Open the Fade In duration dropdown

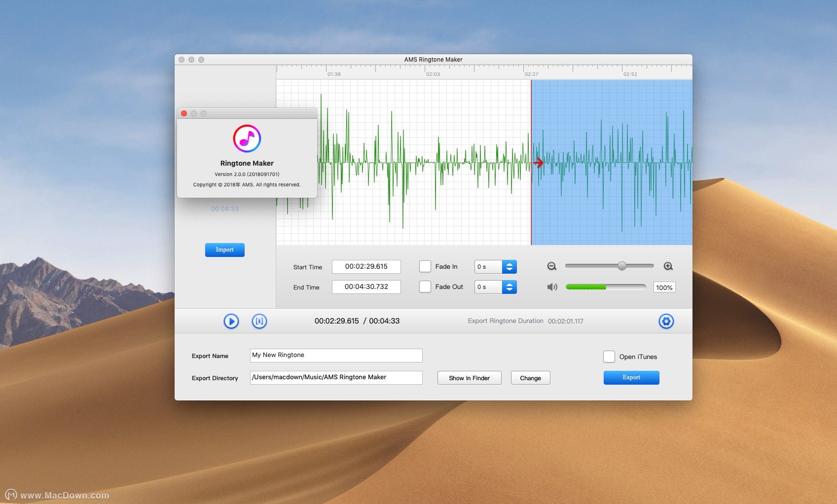[x=496, y=267]
